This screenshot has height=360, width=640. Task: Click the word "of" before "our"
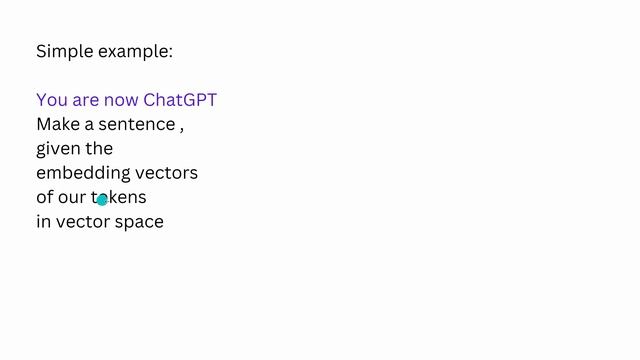point(45,197)
